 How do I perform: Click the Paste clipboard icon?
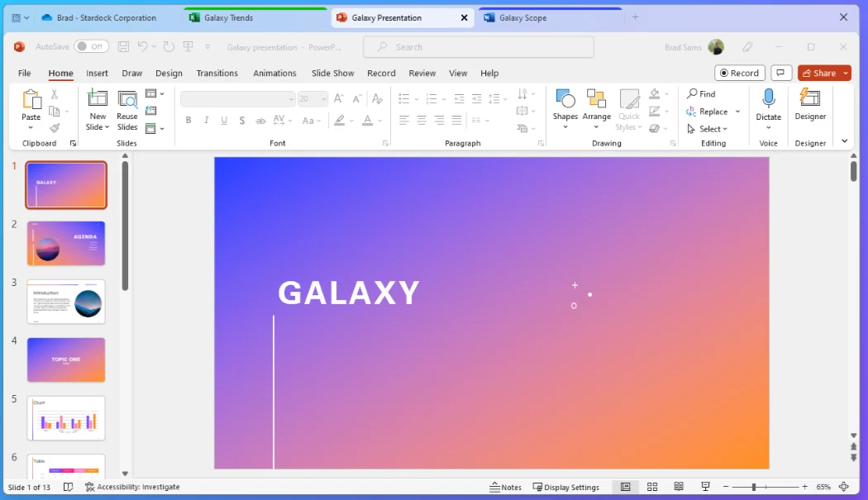point(31,100)
